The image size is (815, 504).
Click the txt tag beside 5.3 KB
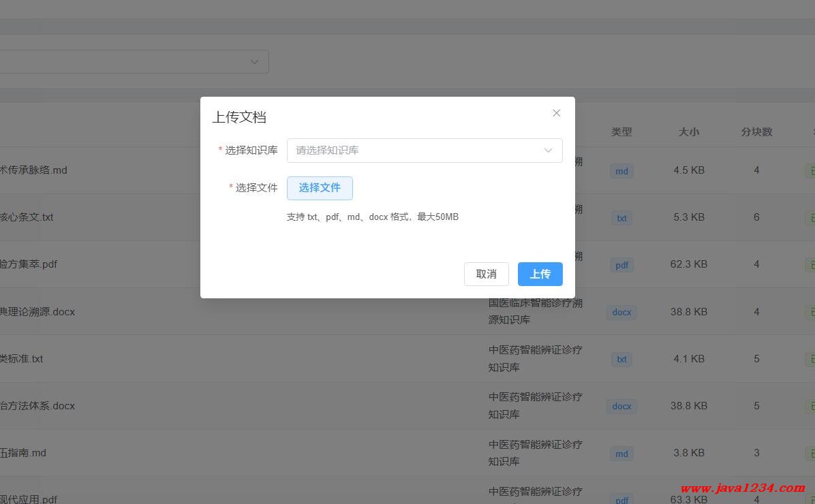coord(621,218)
